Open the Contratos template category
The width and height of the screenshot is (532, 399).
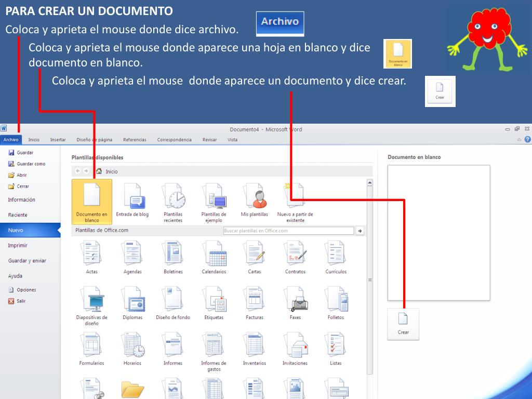295,257
